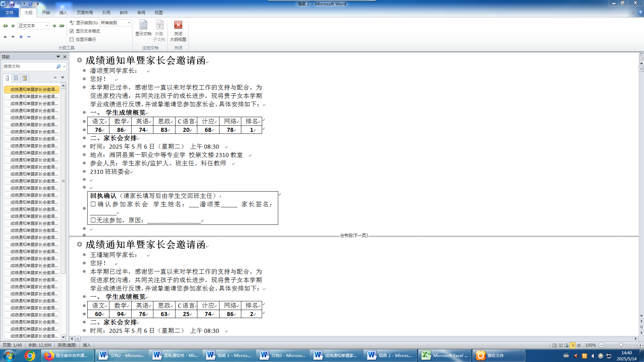Promote to Heading 1 with double left arrow
This screenshot has width=644, height=362.
pos(5,26)
